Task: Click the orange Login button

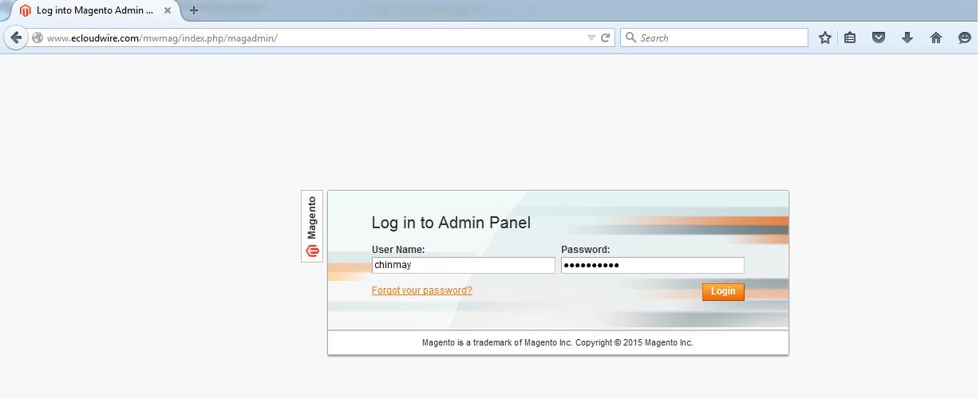Action: click(x=723, y=291)
